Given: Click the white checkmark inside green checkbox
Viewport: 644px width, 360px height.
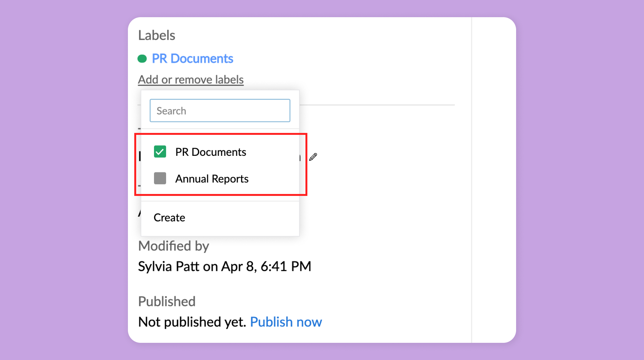Looking at the screenshot, I should [160, 152].
